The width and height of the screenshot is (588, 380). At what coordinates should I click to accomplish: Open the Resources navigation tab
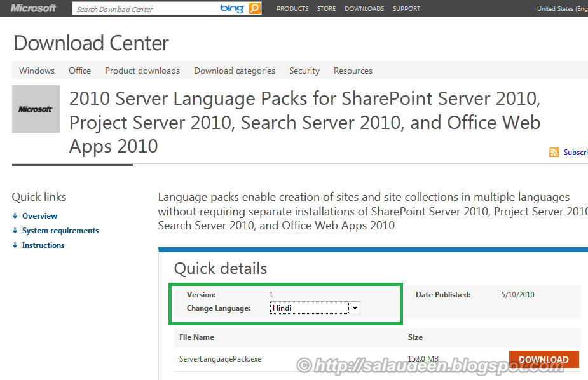click(x=353, y=71)
